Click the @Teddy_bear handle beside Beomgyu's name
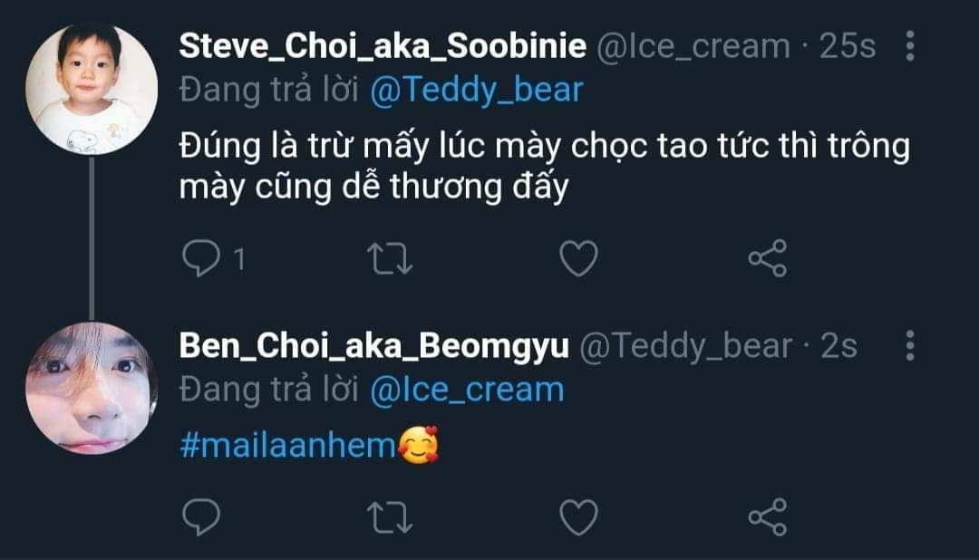The image size is (979, 560). click(685, 346)
